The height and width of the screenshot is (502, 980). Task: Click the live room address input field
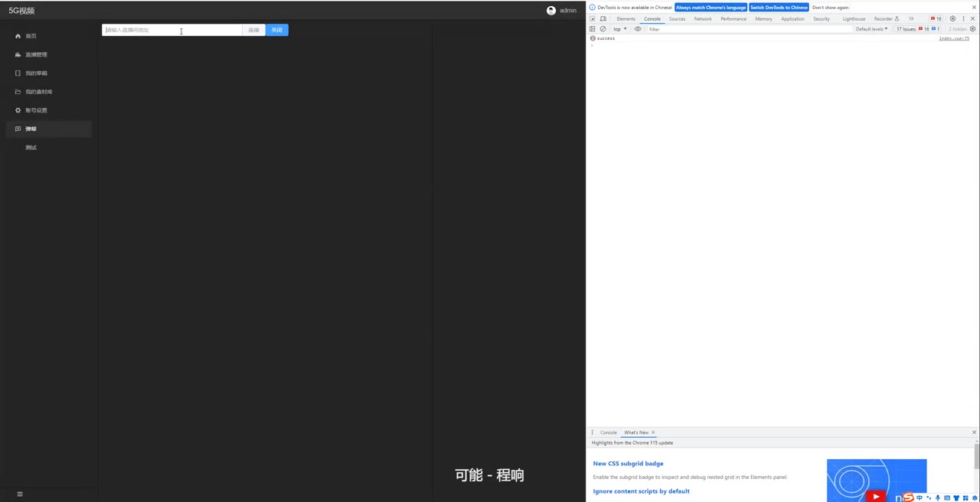pos(172,30)
